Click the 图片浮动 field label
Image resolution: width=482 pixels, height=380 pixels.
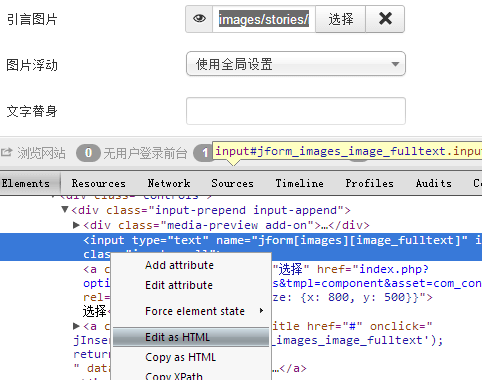pos(32,65)
